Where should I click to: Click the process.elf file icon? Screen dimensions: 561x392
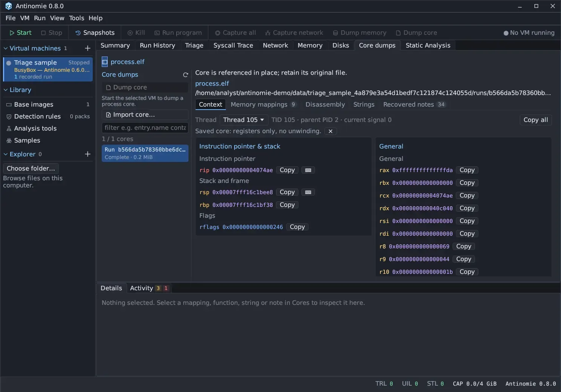(x=105, y=62)
